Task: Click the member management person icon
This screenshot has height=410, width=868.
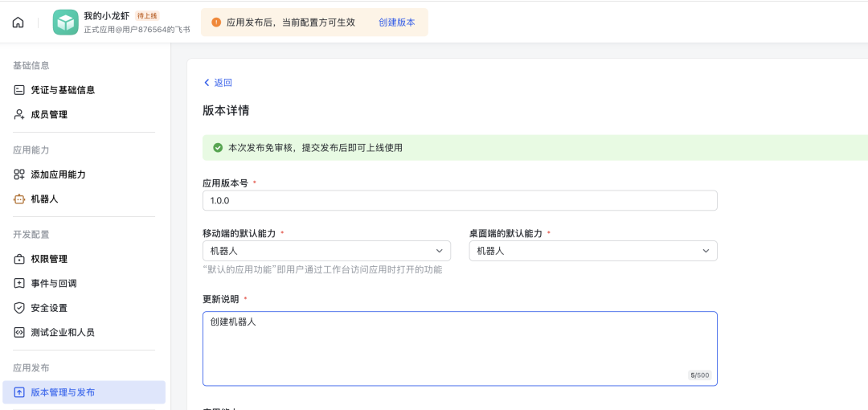Action: 19,115
